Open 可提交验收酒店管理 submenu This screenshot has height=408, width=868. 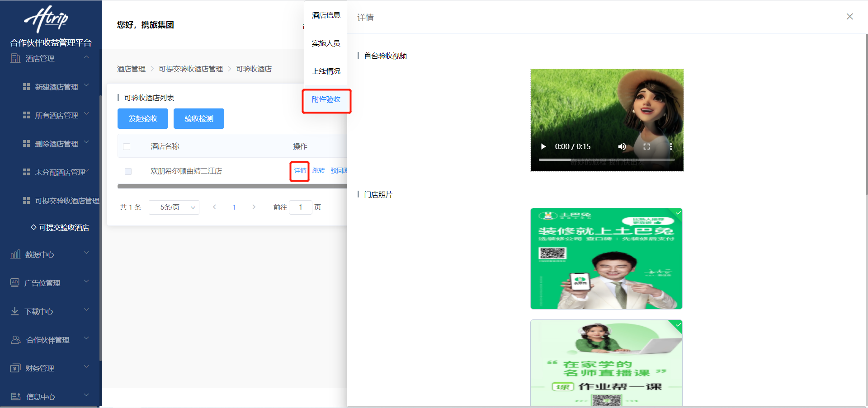(67, 201)
